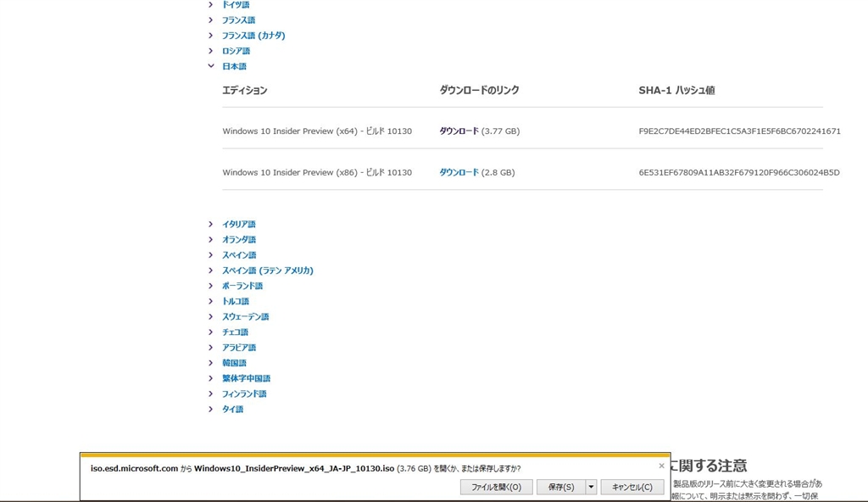Open the タイ語 language link
The width and height of the screenshot is (868, 502).
[232, 410]
